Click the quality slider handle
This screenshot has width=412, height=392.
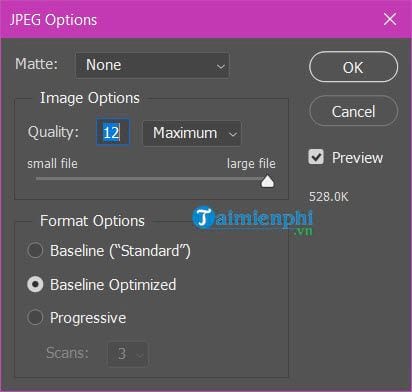point(267,181)
